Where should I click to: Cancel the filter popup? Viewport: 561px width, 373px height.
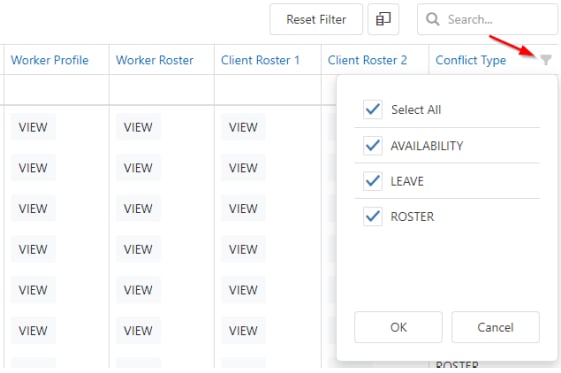pyautogui.click(x=495, y=327)
